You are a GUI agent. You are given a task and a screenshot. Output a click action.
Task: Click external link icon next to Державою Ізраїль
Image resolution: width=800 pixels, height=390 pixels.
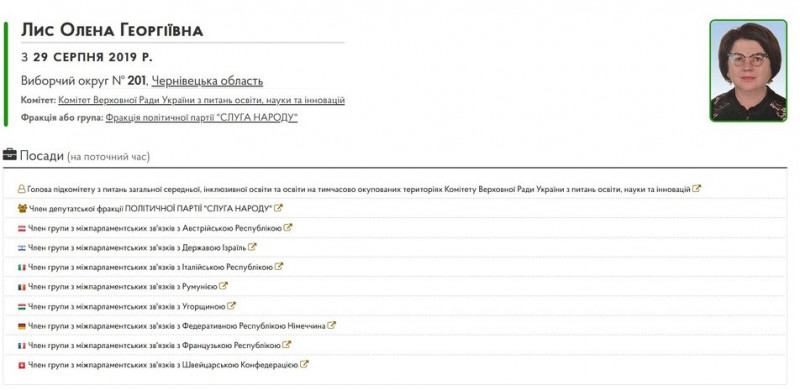click(x=252, y=247)
